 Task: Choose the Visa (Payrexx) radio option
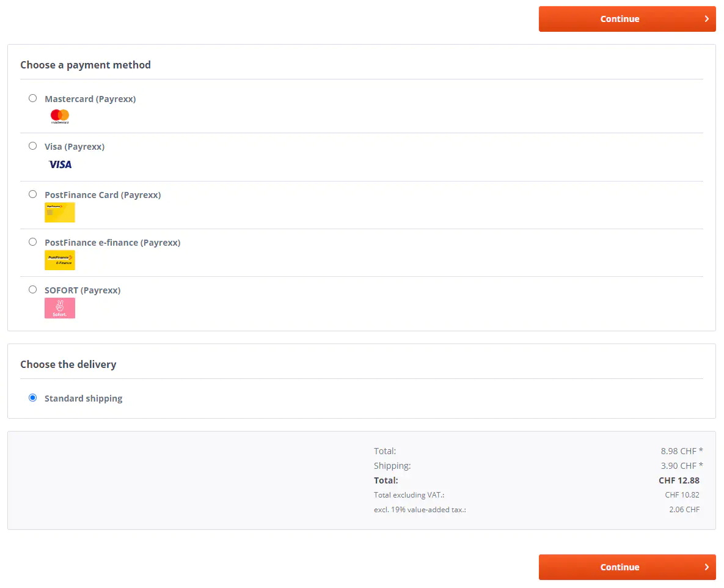tap(33, 146)
